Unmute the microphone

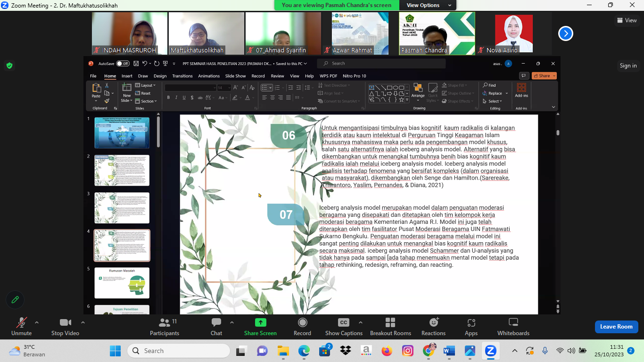point(21,323)
